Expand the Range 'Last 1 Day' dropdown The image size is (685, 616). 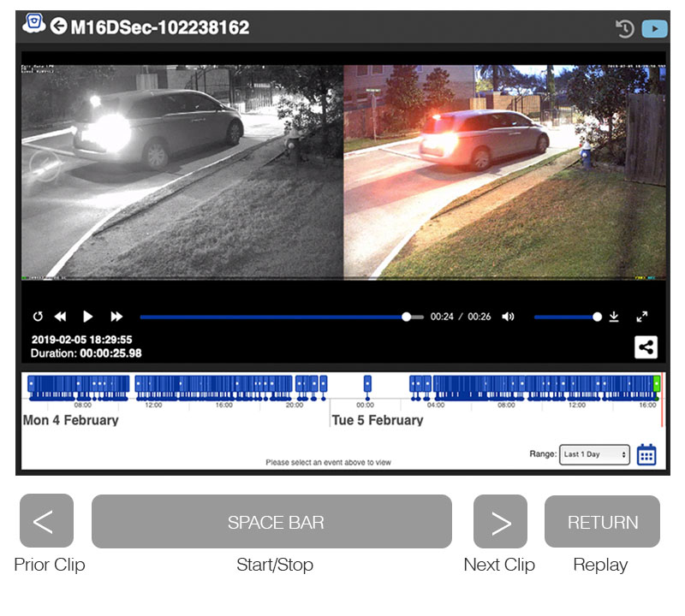pyautogui.click(x=594, y=454)
